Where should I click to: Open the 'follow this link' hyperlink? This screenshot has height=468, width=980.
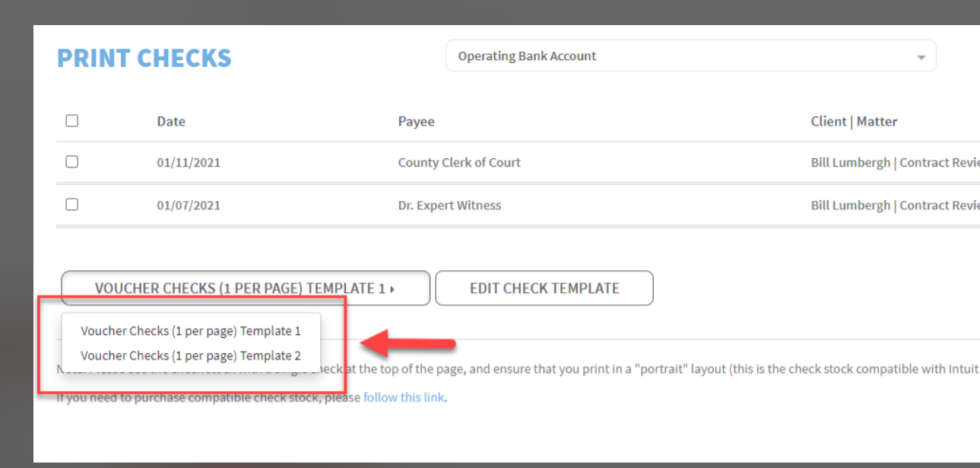click(x=404, y=397)
